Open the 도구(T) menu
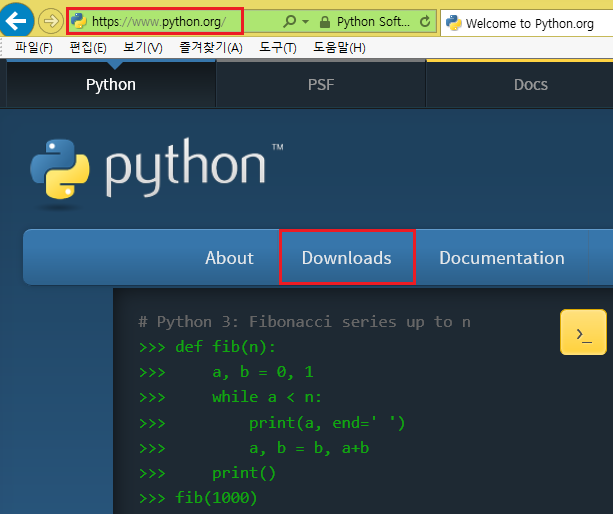The image size is (613, 514). point(278,48)
